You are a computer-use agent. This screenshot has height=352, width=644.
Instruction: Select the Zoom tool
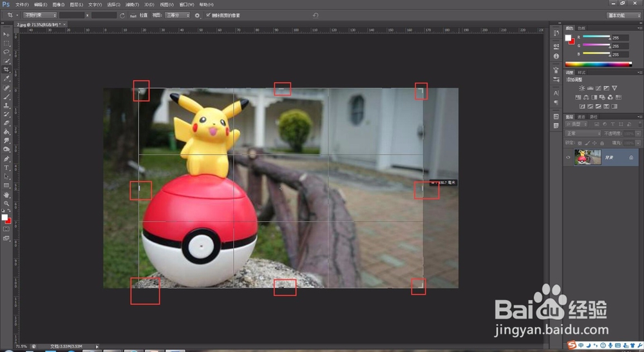[6, 204]
